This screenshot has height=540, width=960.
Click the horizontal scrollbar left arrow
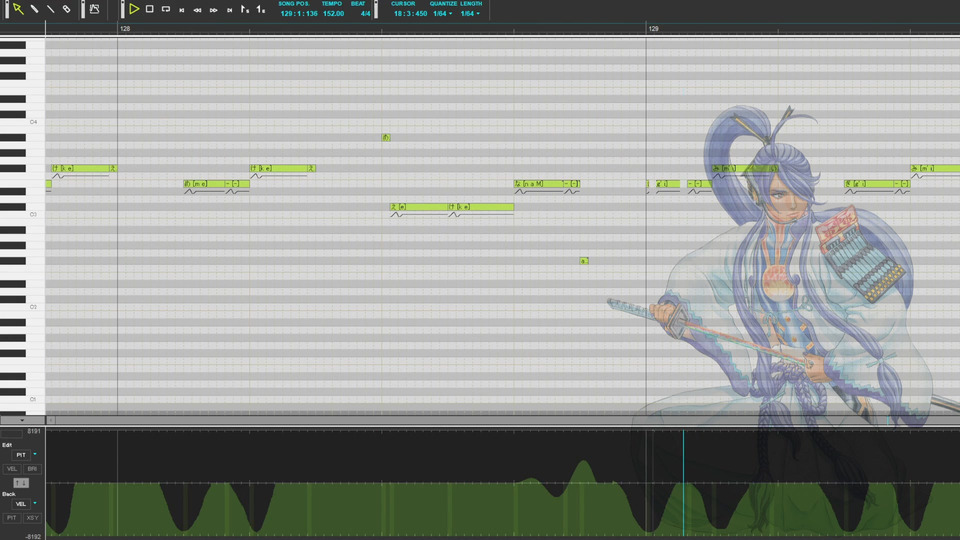tap(51, 420)
